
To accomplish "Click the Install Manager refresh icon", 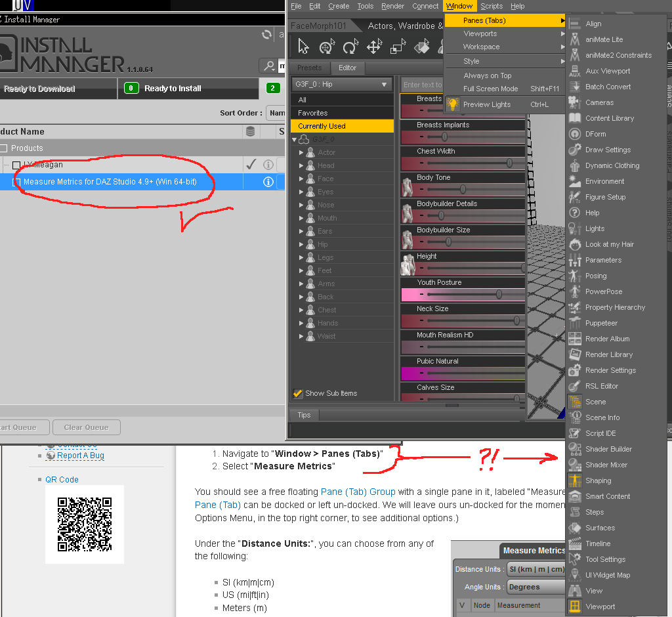I will (x=267, y=35).
